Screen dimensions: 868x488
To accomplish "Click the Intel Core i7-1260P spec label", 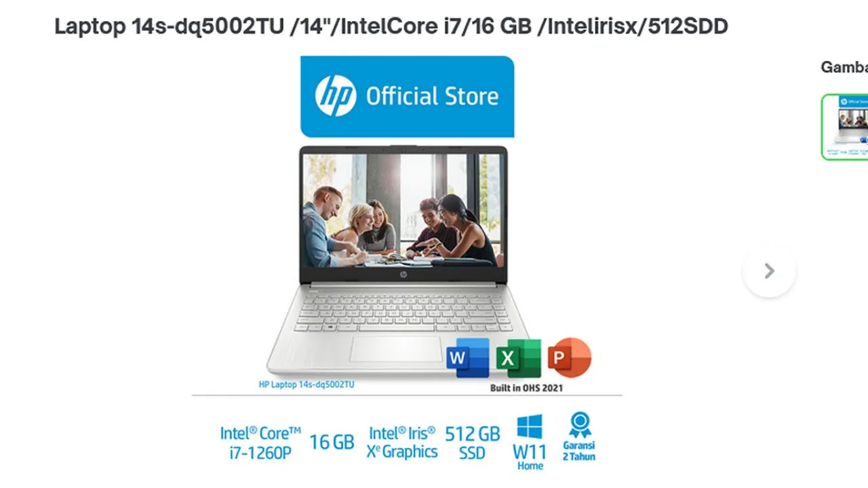I will pos(260,443).
